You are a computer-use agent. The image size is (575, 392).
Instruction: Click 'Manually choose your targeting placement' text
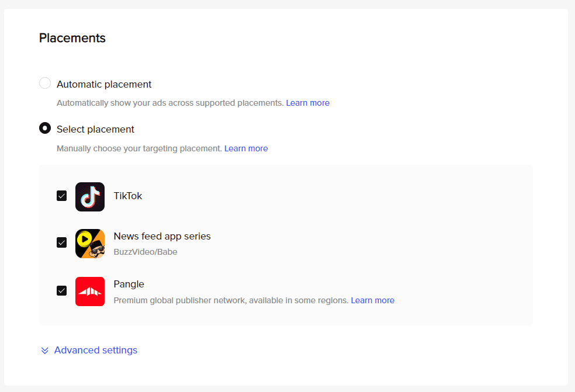pos(139,148)
